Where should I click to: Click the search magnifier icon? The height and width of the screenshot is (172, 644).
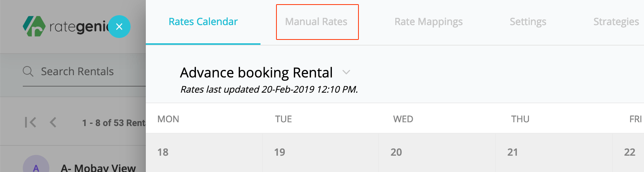tap(28, 71)
